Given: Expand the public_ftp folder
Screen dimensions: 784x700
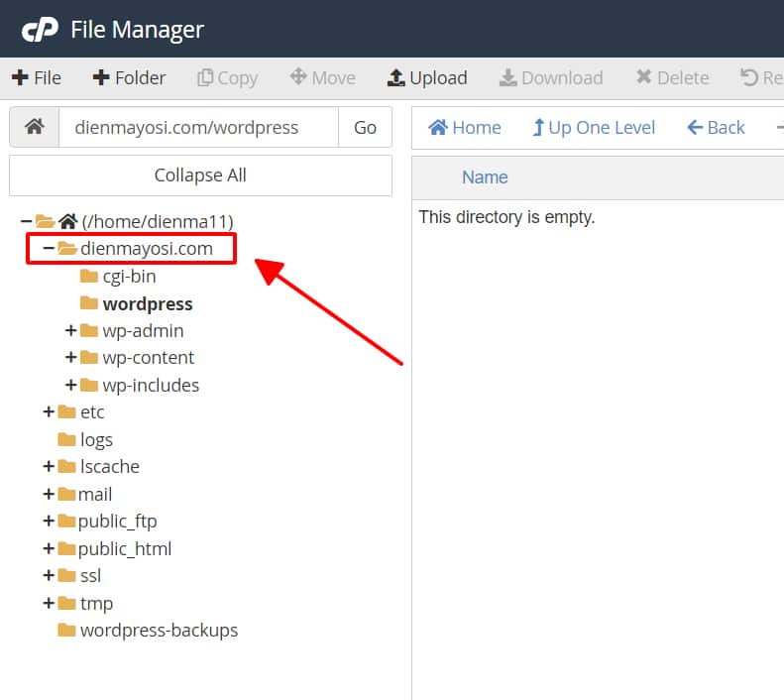Looking at the screenshot, I should tap(48, 521).
